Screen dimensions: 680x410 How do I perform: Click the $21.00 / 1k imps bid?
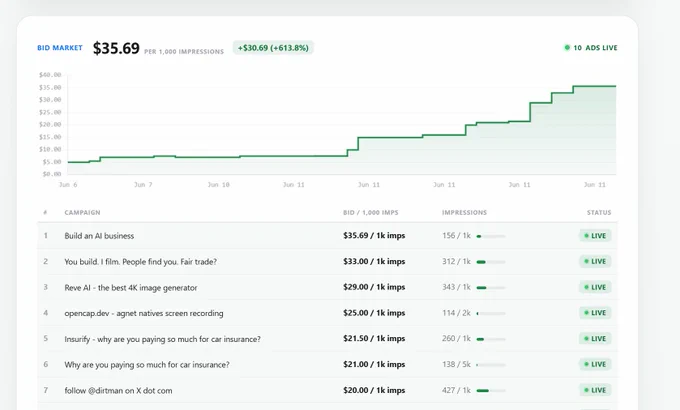tap(374, 364)
